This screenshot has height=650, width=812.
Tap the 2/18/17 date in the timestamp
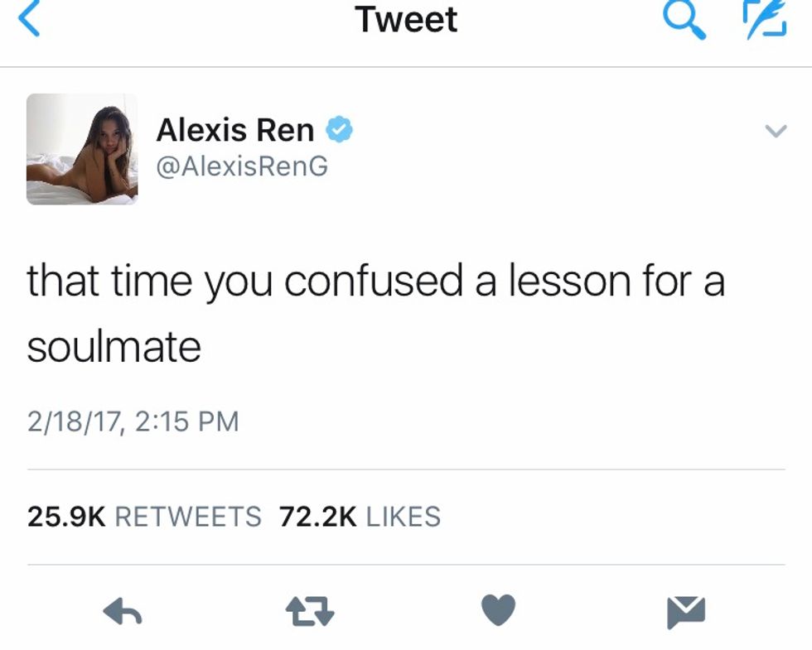pyautogui.click(x=74, y=421)
